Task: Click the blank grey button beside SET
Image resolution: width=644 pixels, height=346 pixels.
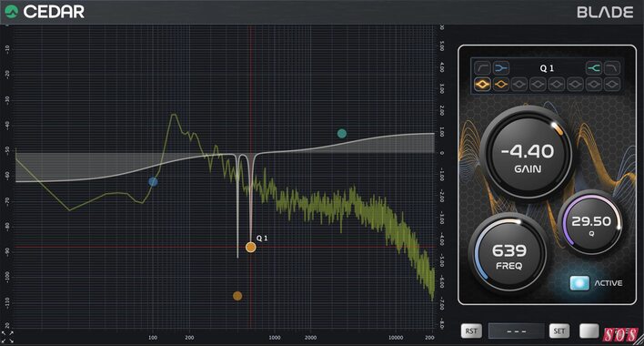Action: [x=589, y=331]
